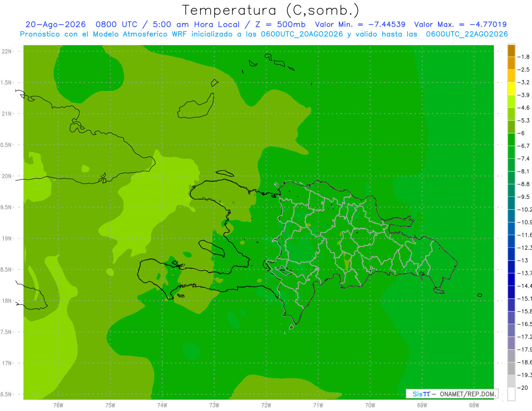Select the "Valor Min. = -7.44539" reading
The height and width of the screenshot is (411, 532).
click(x=360, y=24)
